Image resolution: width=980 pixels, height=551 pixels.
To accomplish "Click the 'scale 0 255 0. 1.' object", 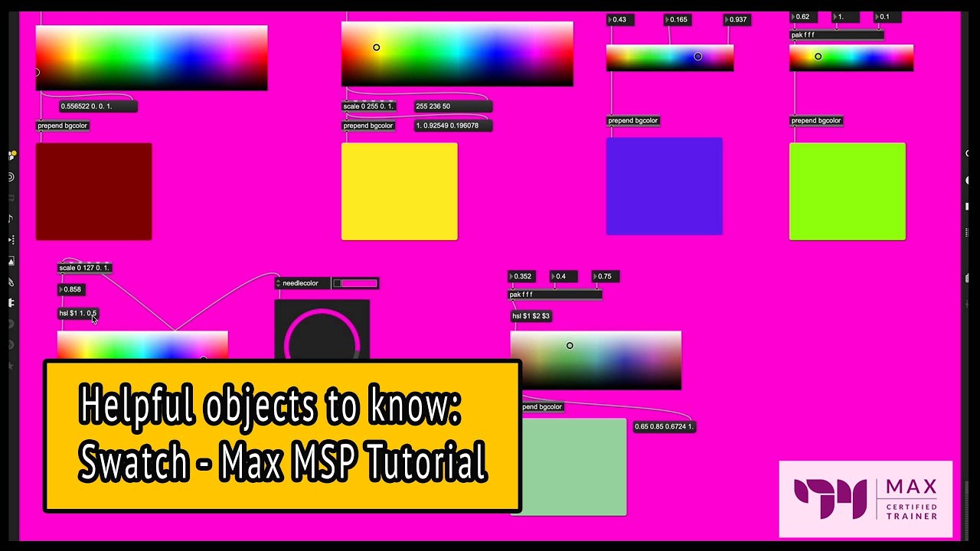I will (x=369, y=106).
